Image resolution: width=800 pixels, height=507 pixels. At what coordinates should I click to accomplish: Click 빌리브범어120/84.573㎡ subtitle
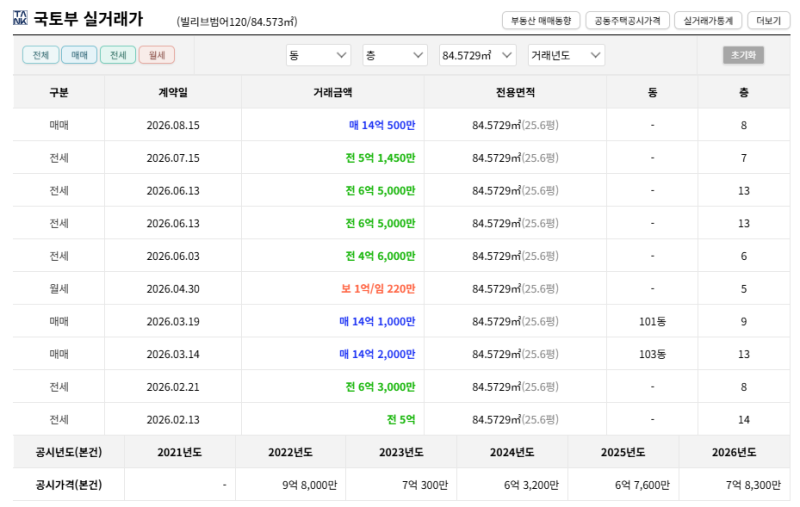[x=237, y=22]
